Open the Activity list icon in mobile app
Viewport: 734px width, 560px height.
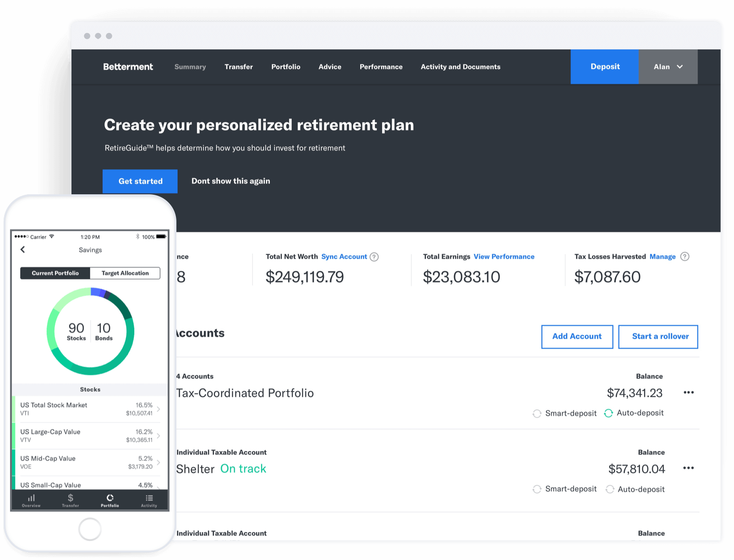pos(149,500)
